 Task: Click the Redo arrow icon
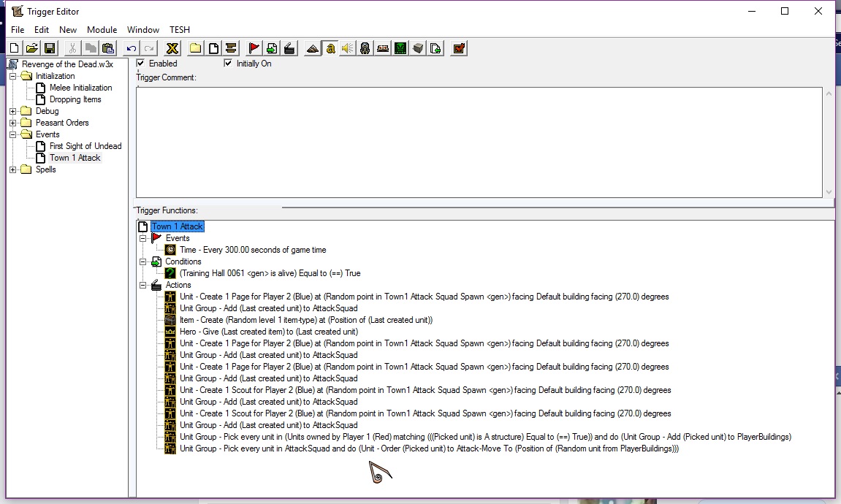click(x=148, y=49)
